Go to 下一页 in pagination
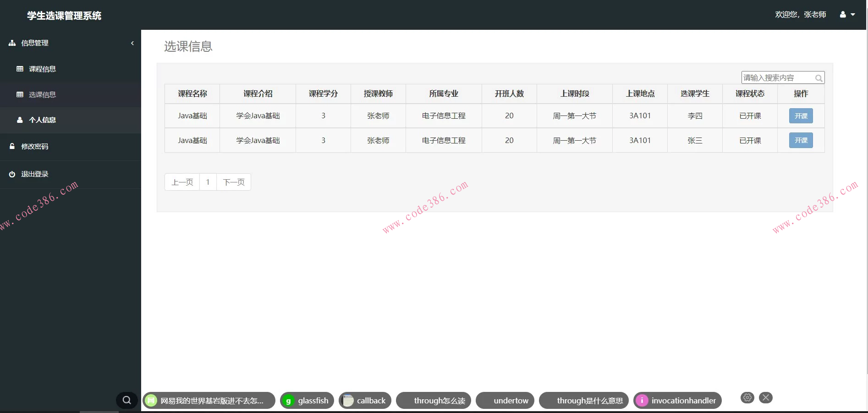868x413 pixels. click(x=233, y=182)
